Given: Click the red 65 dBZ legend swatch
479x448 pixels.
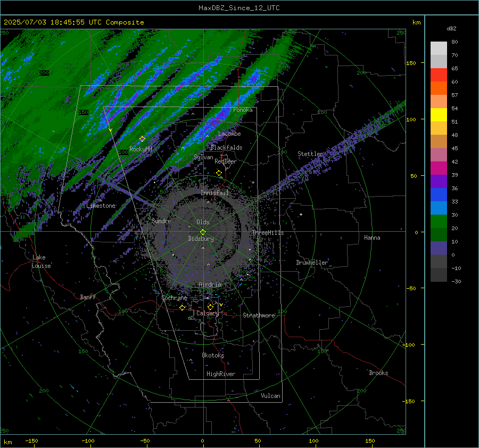Looking at the screenshot, I should tap(439, 75).
